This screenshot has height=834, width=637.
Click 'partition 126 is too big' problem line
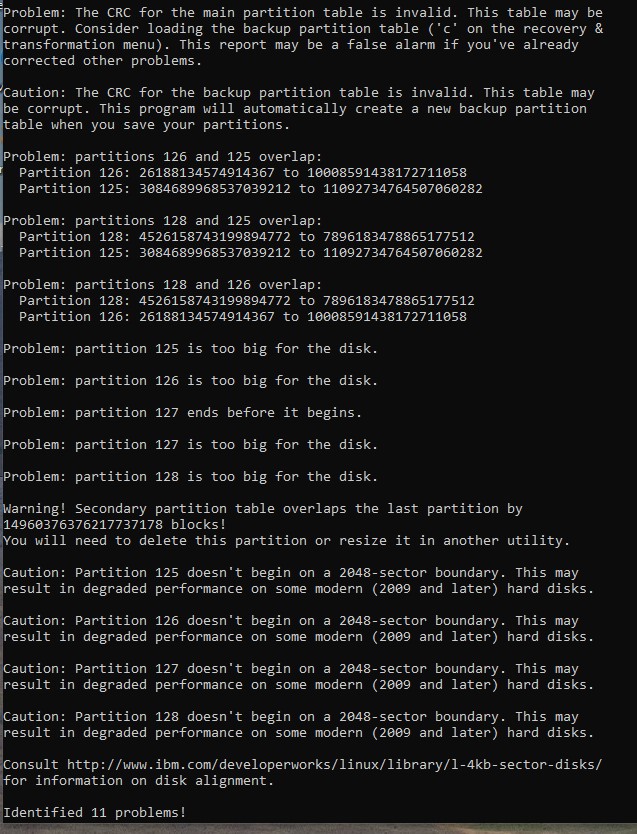(x=190, y=381)
